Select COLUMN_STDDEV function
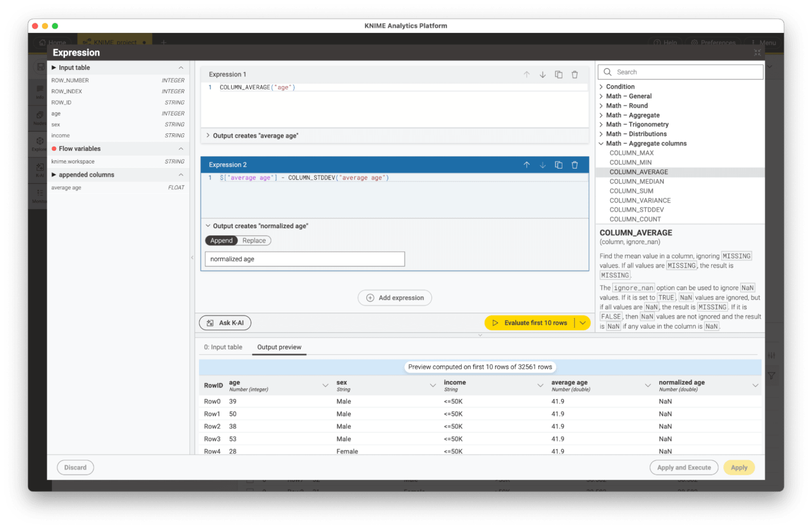This screenshot has width=812, height=529. [636, 210]
